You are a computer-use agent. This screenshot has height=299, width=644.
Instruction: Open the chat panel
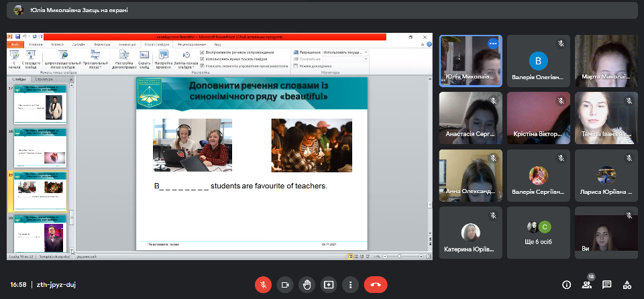[606, 285]
